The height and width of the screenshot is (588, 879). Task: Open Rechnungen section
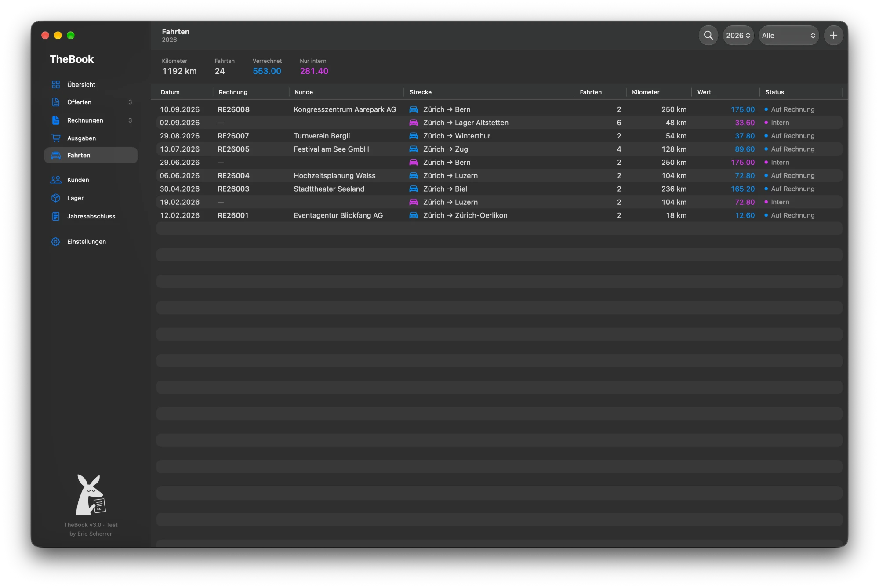(x=91, y=120)
